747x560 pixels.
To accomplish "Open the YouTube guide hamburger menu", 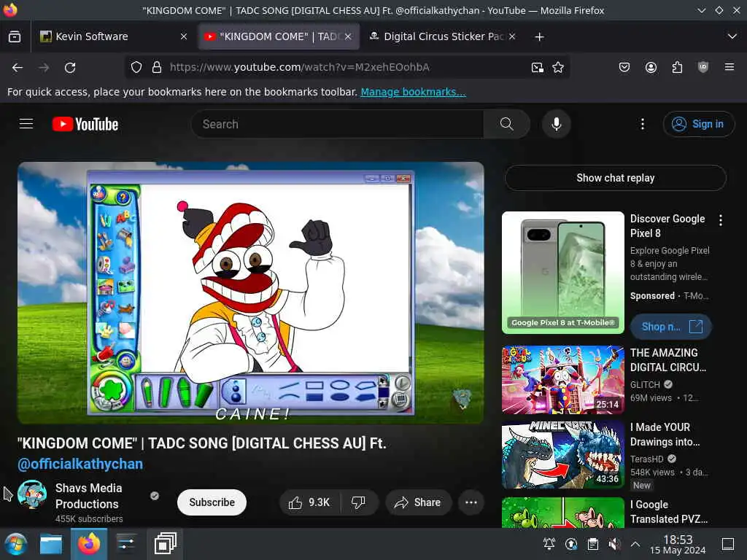I will pos(26,124).
